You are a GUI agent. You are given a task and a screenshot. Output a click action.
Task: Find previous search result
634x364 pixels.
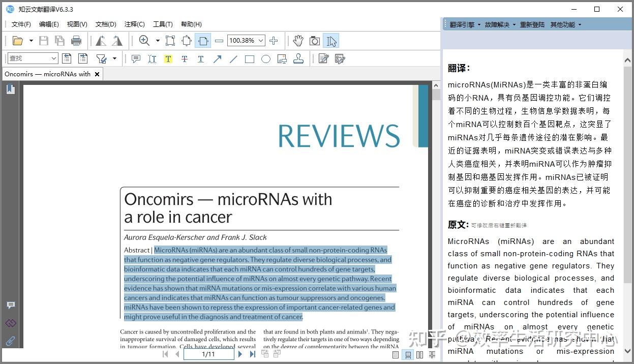pos(67,58)
